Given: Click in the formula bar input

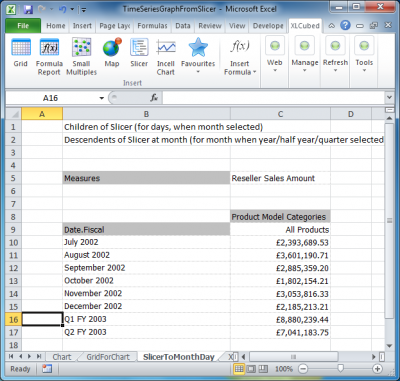Looking at the screenshot, I should pyautogui.click(x=273, y=98).
